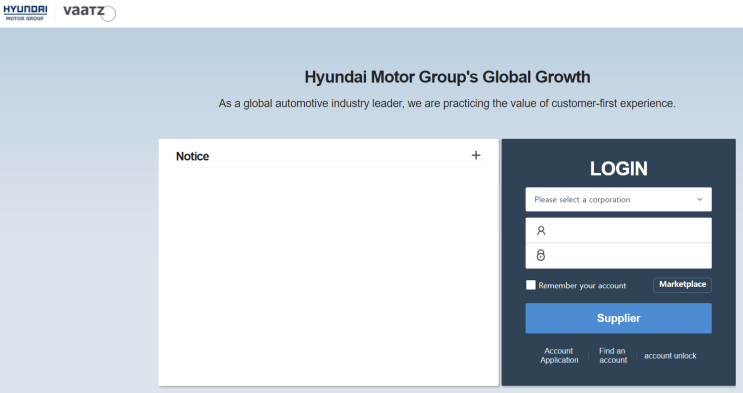Click the lock icon in password field
The image size is (743, 393).
point(541,255)
